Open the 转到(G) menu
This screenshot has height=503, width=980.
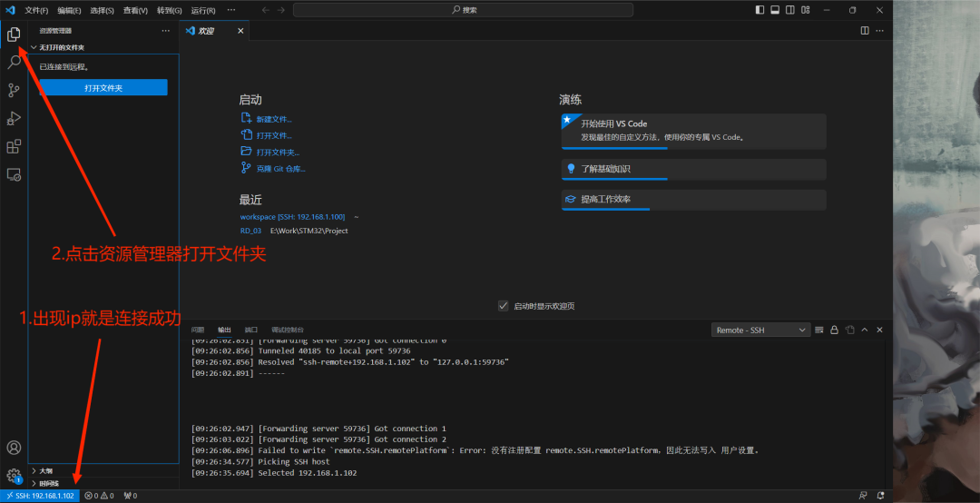[170, 11]
